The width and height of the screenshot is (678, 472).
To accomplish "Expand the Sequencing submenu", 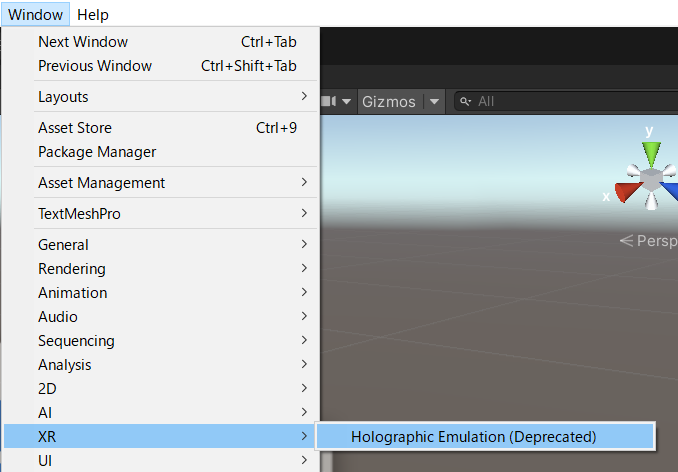I will (x=160, y=341).
